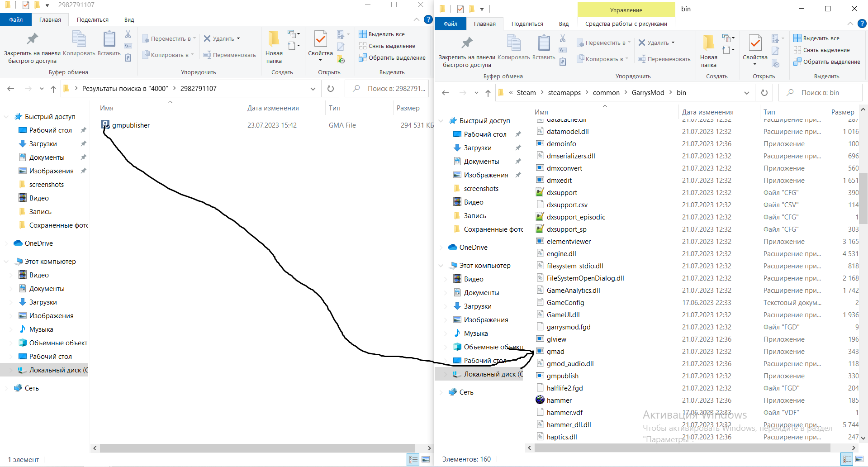868x467 pixels.
Task: Go back in the left Explorer window
Action: coord(11,89)
